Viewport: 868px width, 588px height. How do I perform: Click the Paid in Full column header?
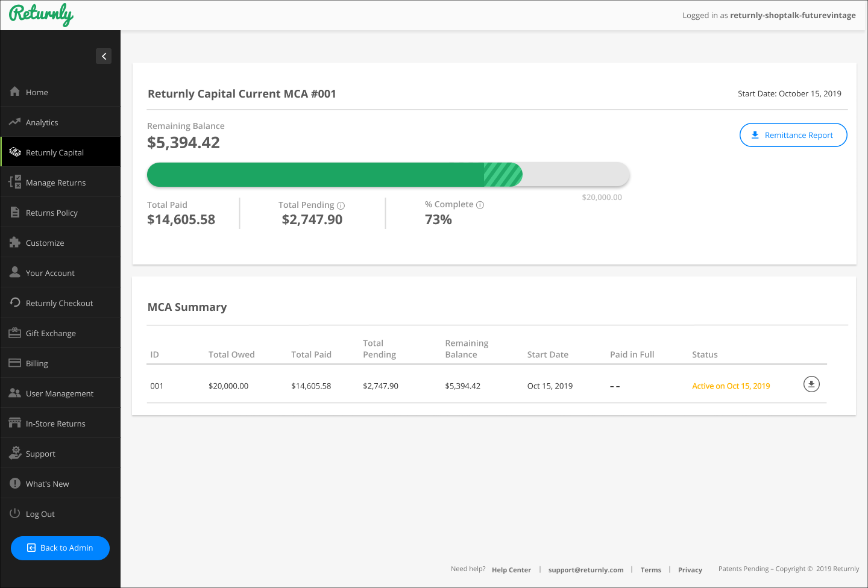632,354
